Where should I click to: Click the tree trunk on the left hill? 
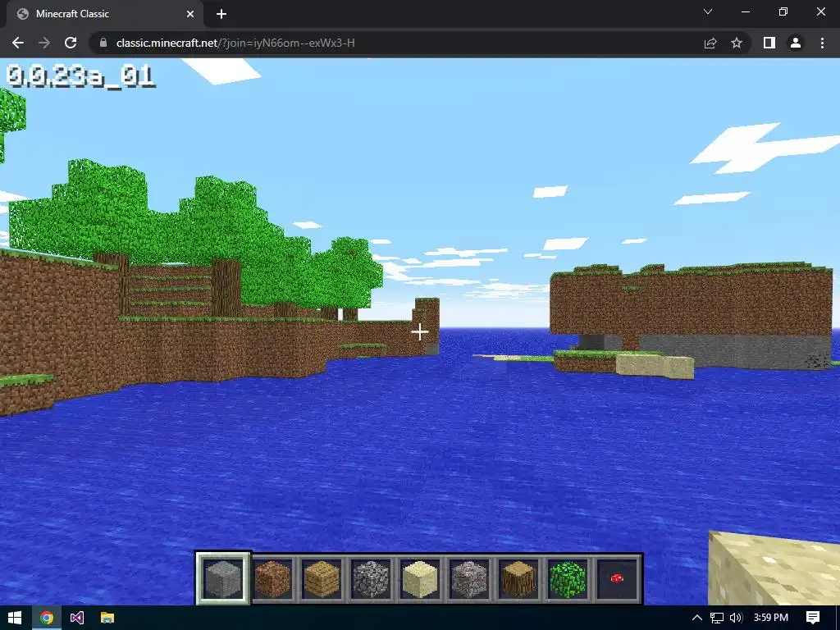226,288
